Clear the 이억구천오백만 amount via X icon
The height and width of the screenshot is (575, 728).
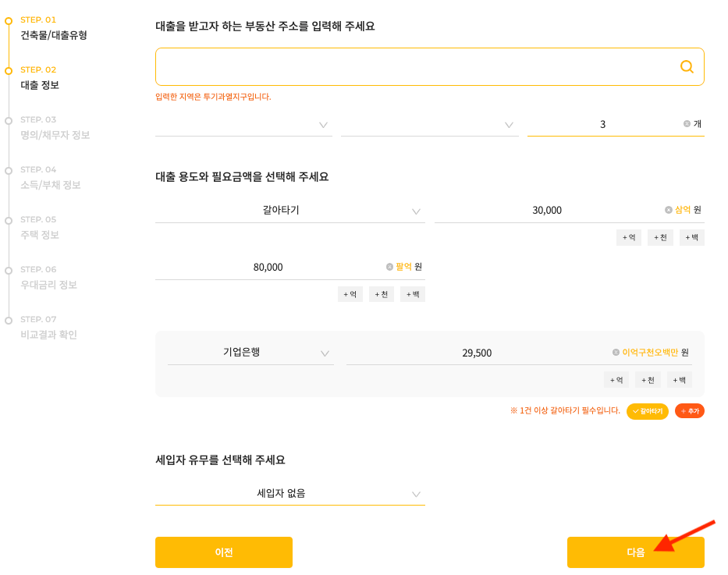615,352
